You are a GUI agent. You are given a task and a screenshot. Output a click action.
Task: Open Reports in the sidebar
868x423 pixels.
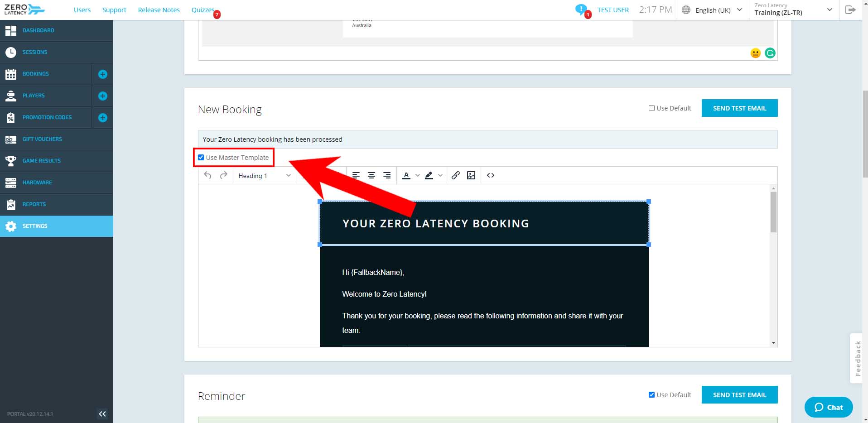click(x=57, y=204)
